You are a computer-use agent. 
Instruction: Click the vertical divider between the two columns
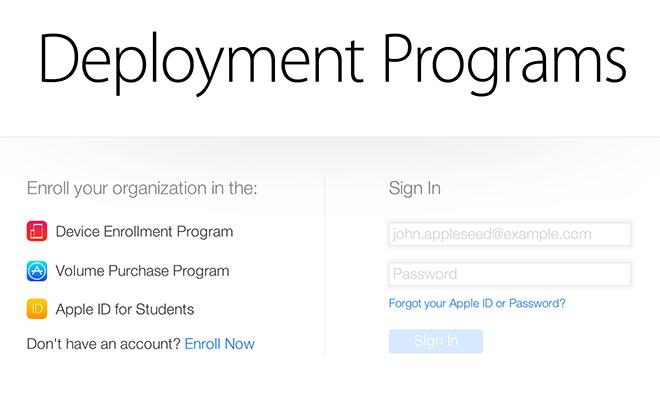(x=325, y=266)
